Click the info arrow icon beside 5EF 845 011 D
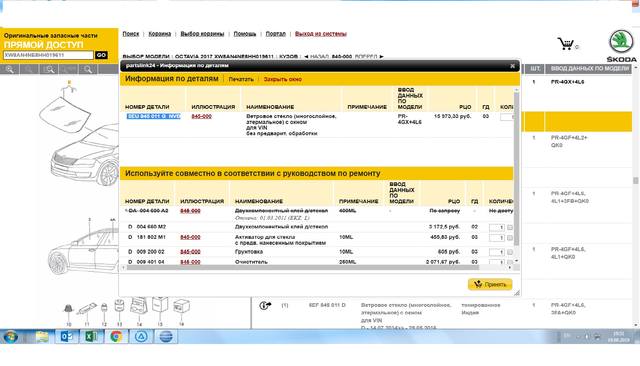The width and height of the screenshot is (640, 366). coord(265,305)
